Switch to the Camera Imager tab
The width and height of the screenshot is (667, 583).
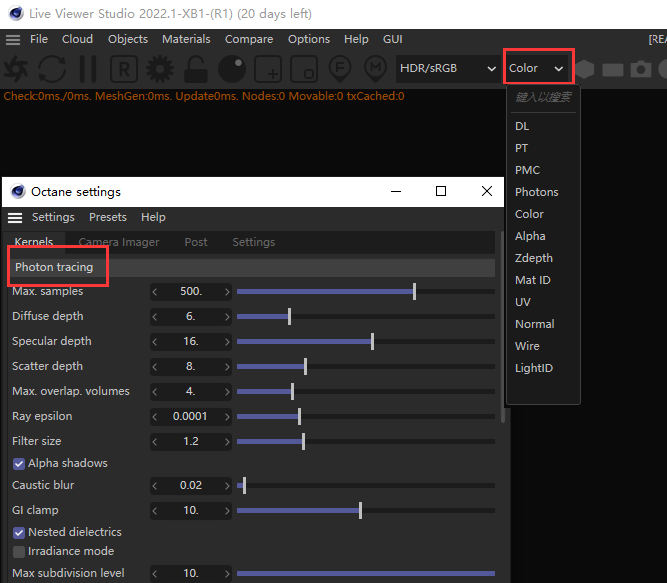point(119,242)
